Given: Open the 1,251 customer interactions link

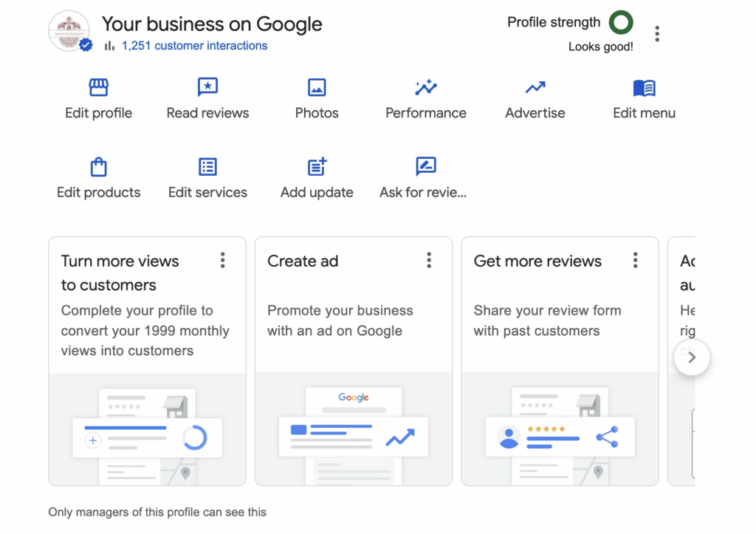Looking at the screenshot, I should 194,46.
